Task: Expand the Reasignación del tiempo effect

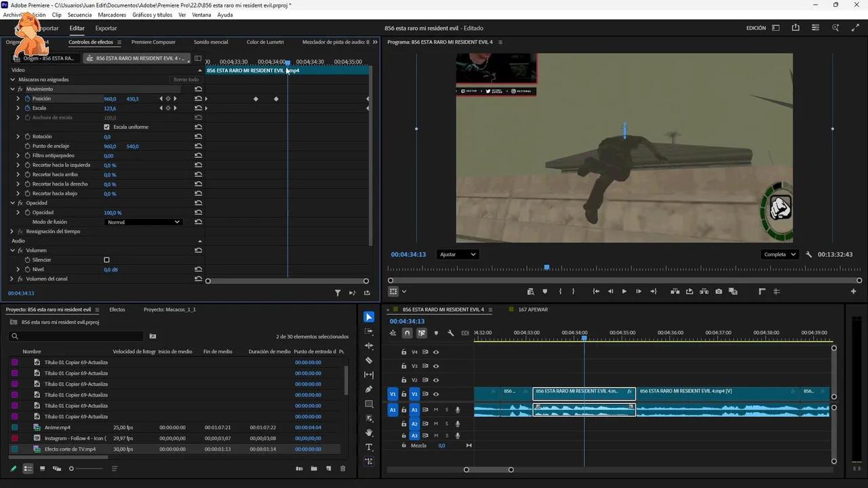Action: (12, 232)
